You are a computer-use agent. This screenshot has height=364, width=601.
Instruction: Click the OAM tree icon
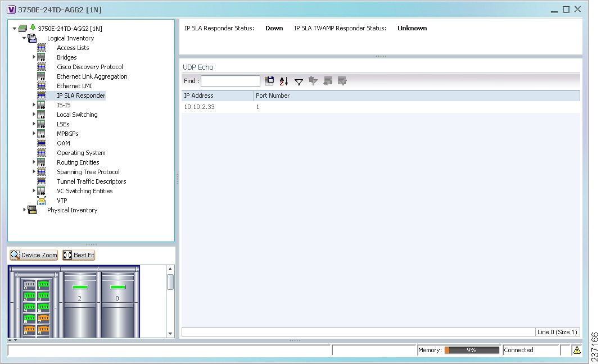coord(42,143)
